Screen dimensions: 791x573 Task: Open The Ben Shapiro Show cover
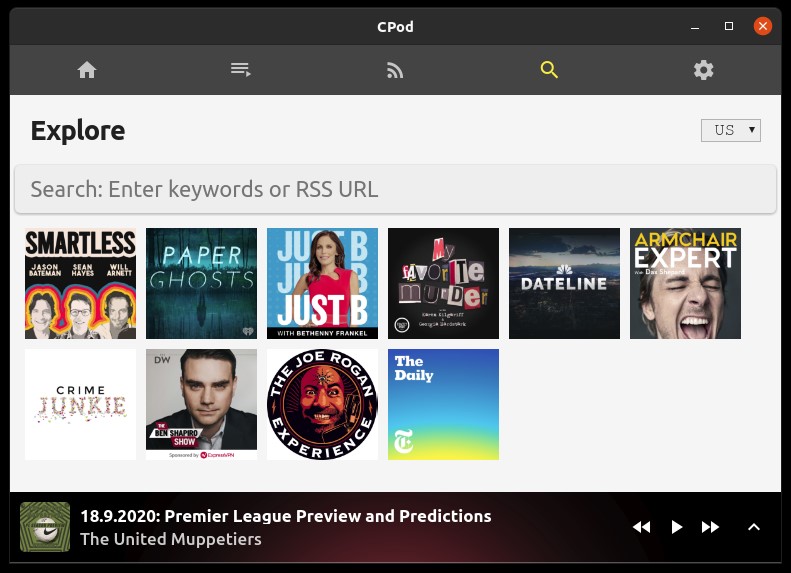coord(201,404)
